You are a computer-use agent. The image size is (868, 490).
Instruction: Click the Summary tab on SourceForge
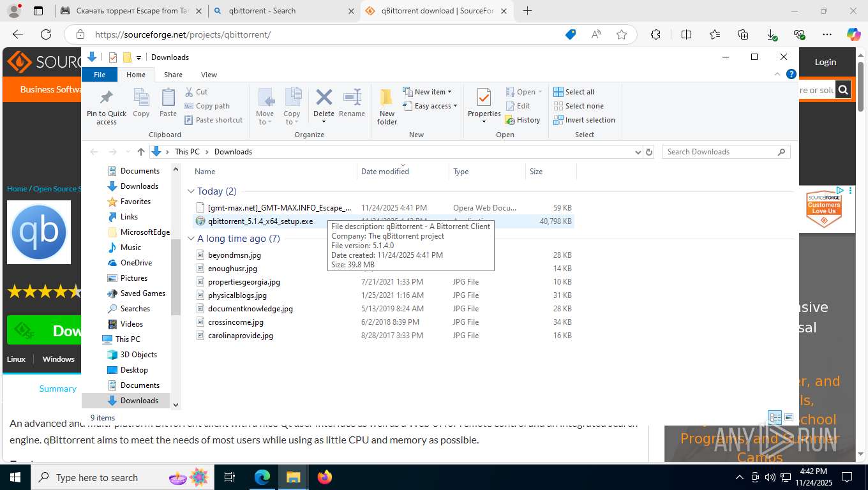(x=57, y=389)
